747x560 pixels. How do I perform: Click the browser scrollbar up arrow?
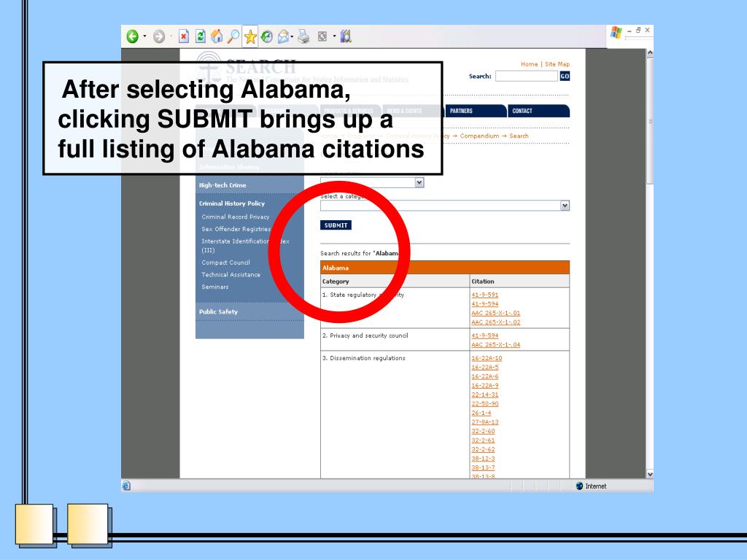(650, 53)
